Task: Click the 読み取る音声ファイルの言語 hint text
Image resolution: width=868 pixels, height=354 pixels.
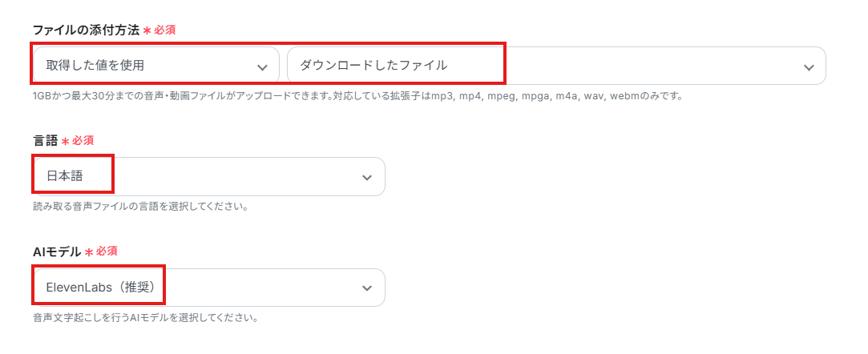Action: click(x=139, y=207)
